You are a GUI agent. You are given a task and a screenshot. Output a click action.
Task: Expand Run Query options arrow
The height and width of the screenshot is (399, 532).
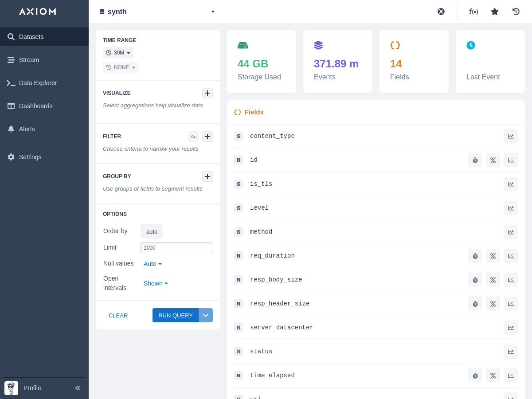[206, 315]
